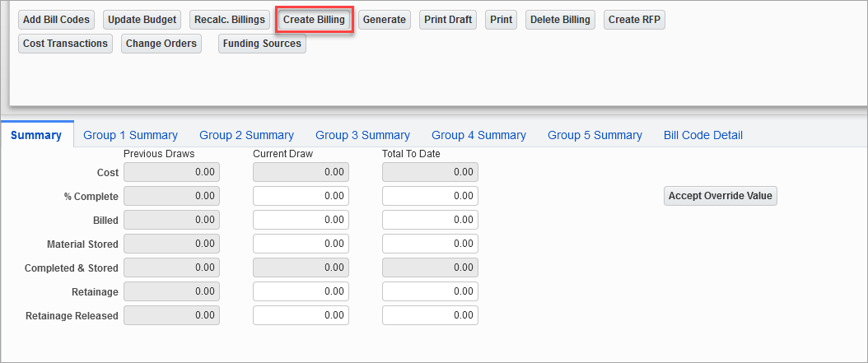This screenshot has height=363, width=868.
Task: Open Cost Transactions
Action: 65,43
